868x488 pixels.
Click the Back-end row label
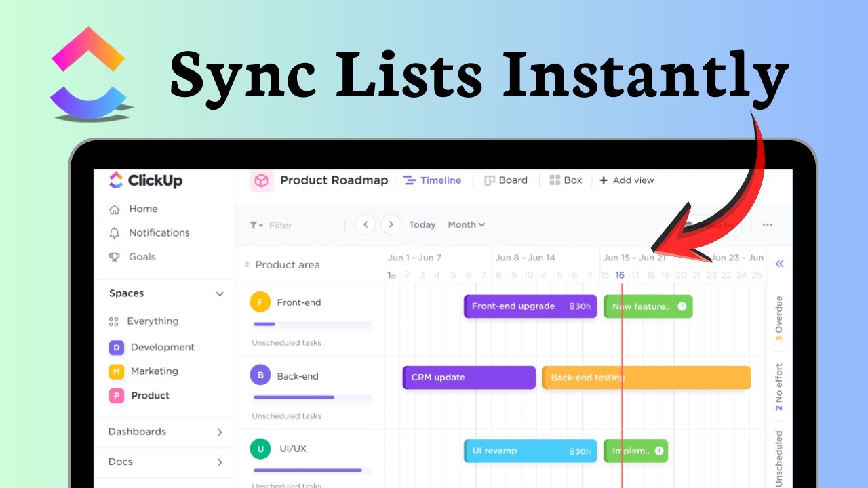[x=298, y=376]
